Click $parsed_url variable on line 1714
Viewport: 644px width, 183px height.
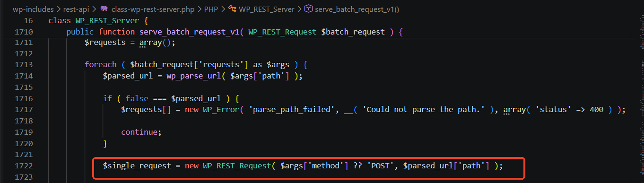pos(128,76)
